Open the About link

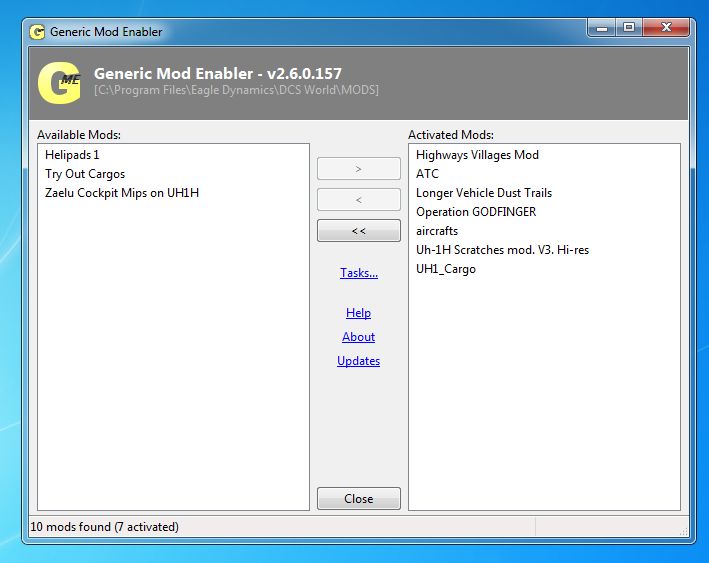[358, 336]
